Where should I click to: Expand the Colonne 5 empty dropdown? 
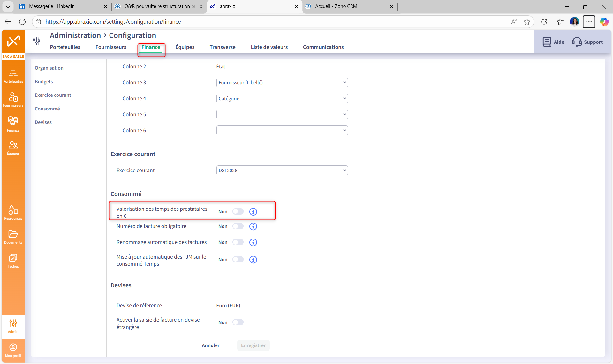(282, 115)
